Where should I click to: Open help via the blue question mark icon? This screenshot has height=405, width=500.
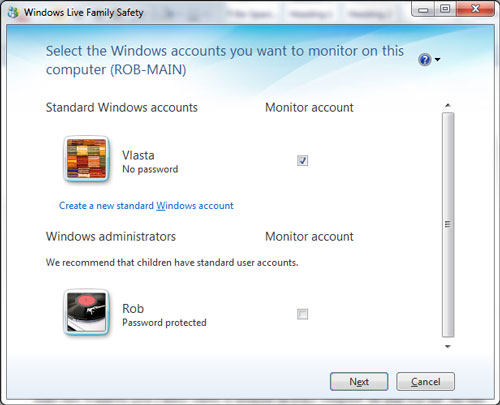[425, 60]
